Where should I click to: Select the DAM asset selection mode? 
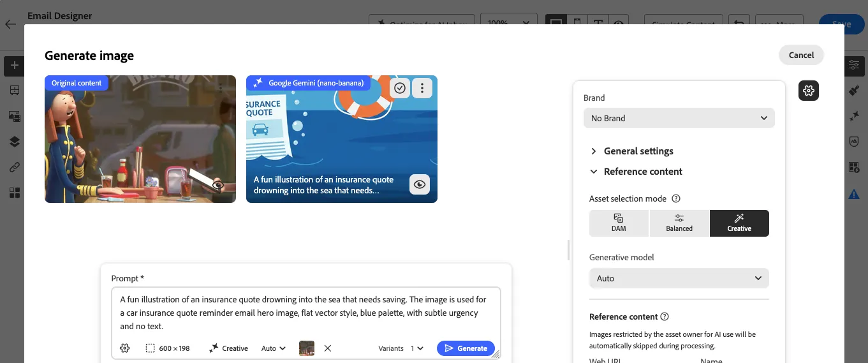pos(619,223)
